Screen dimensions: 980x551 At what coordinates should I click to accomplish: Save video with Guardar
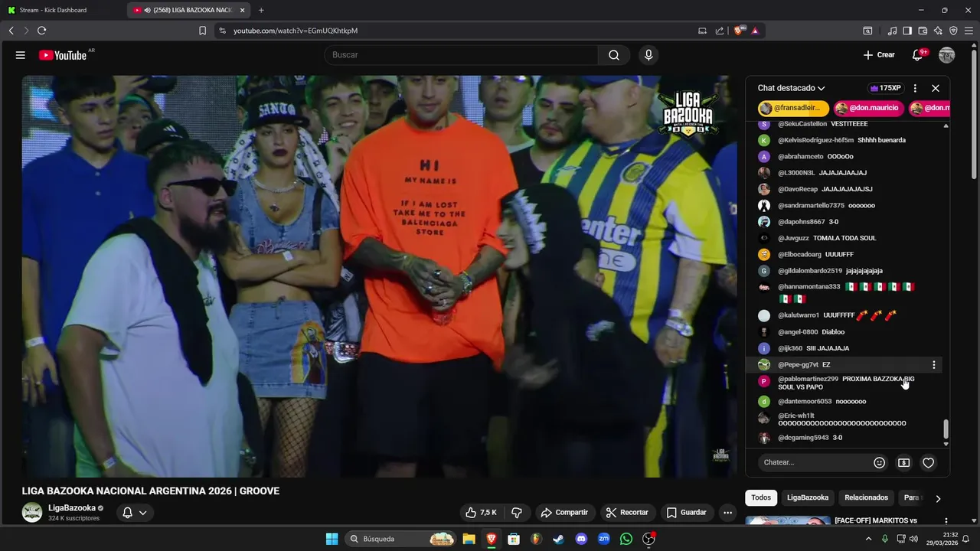pos(687,513)
